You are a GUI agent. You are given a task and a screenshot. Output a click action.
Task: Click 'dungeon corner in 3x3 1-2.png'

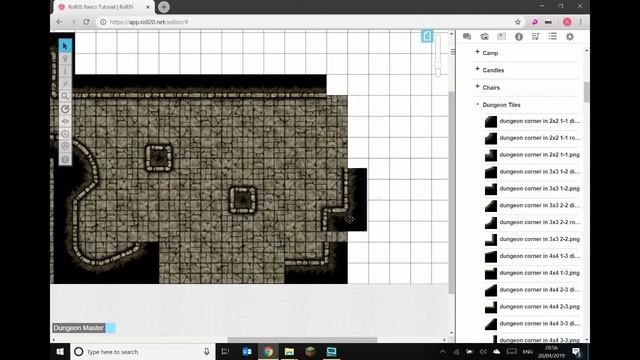[x=540, y=189]
